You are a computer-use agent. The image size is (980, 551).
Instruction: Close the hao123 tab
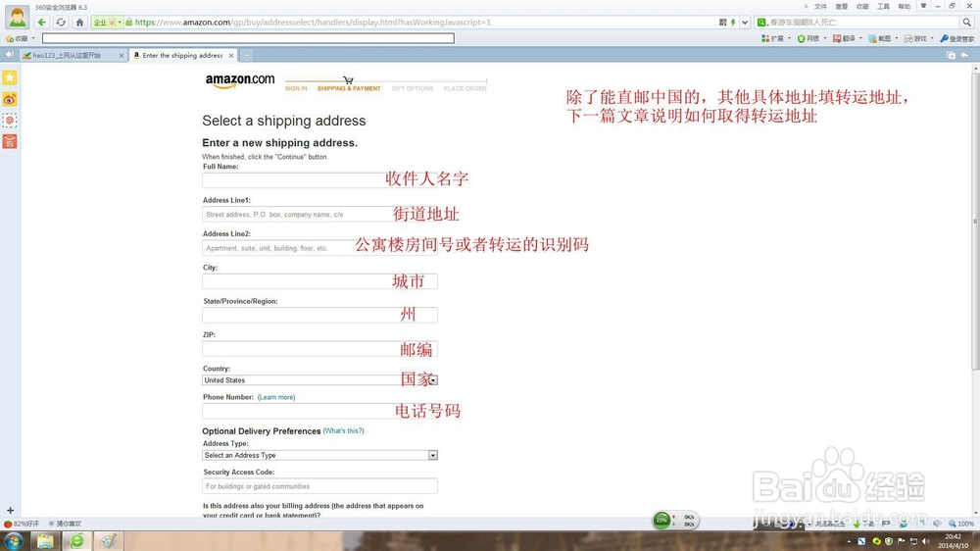tap(122, 55)
